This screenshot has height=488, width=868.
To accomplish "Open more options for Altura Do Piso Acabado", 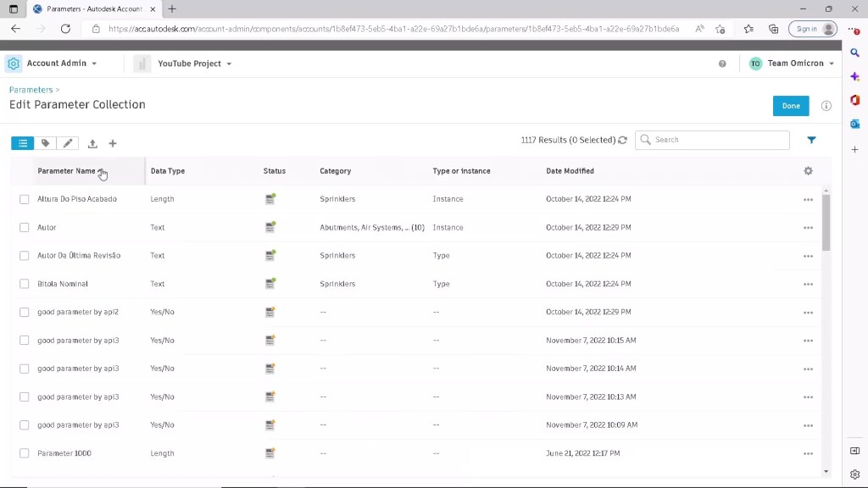I will pos(808,200).
